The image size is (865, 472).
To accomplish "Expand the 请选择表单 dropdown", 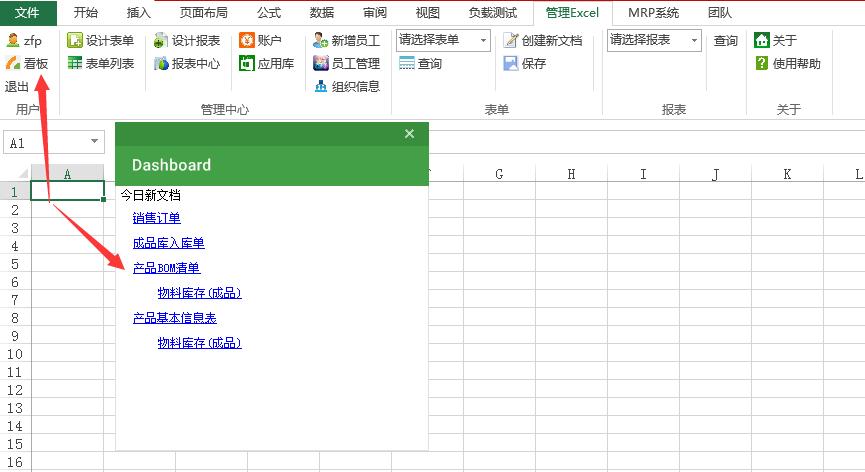I will tap(484, 41).
